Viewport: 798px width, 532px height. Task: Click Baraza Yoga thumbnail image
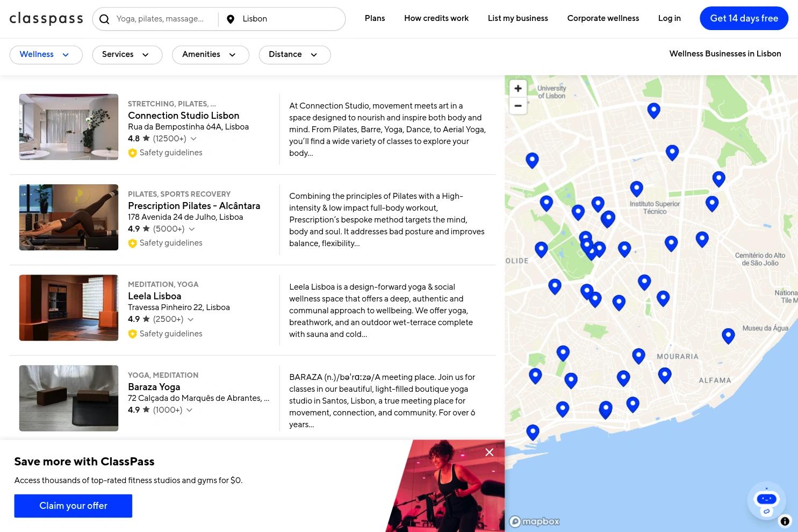point(69,398)
